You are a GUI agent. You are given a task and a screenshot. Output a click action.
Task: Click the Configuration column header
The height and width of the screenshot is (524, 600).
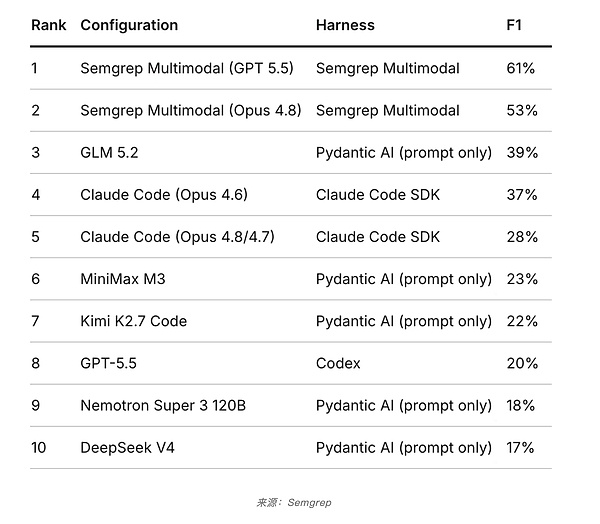[x=129, y=26]
